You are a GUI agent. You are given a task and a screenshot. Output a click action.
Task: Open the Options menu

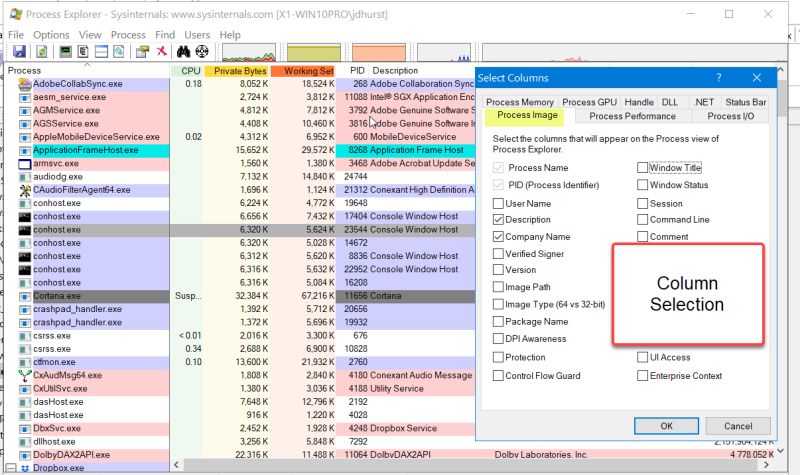[x=51, y=35]
